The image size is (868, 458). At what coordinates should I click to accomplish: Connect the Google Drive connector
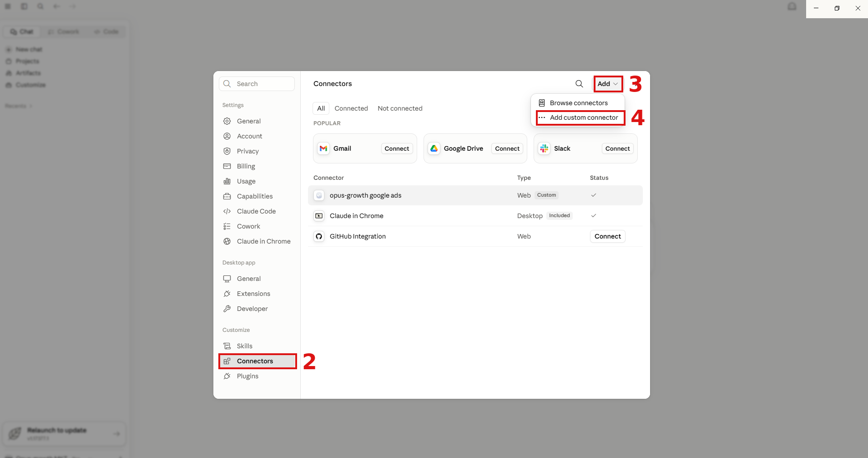[x=507, y=148]
